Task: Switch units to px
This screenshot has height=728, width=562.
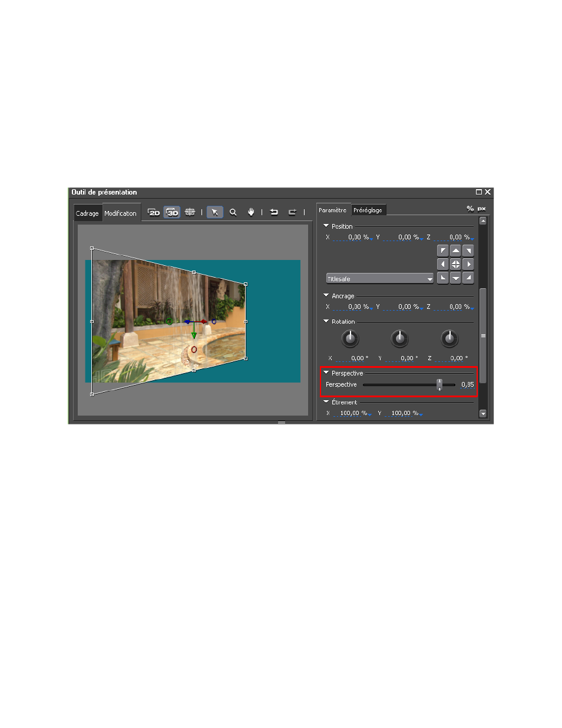Action: (482, 209)
